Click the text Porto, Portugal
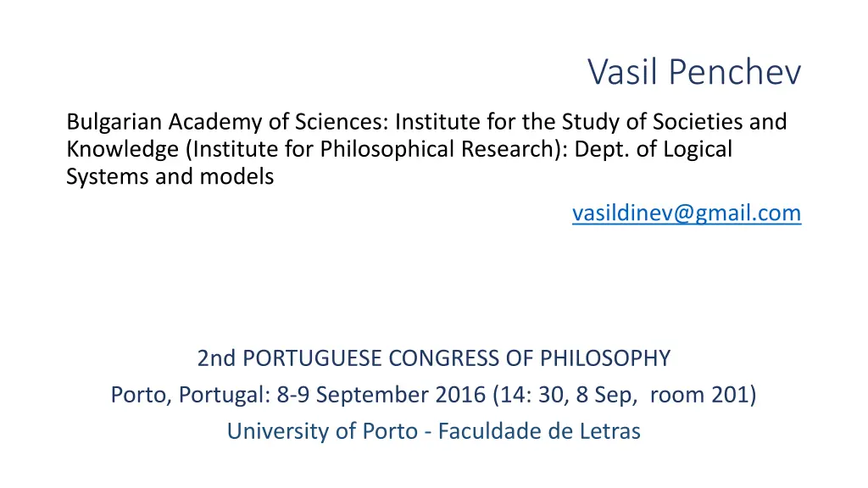This screenshot has height=488, width=868. click(187, 395)
